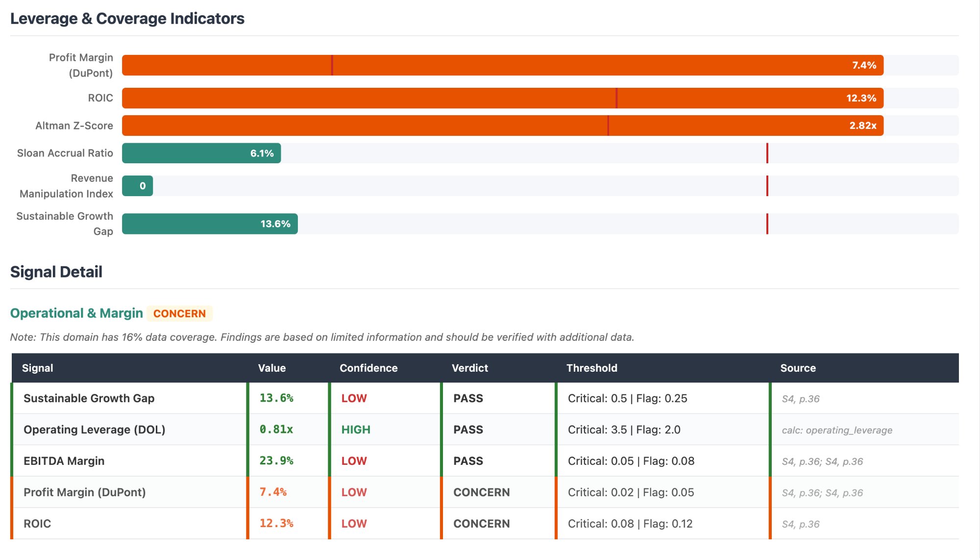Screen dimensions: 980x558
Task: Click the calc: operating_leverage source reference
Action: 838,430
